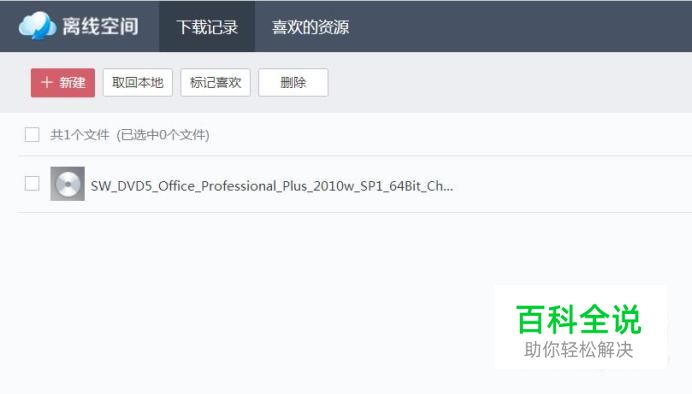Click the 删除 button

coord(293,83)
